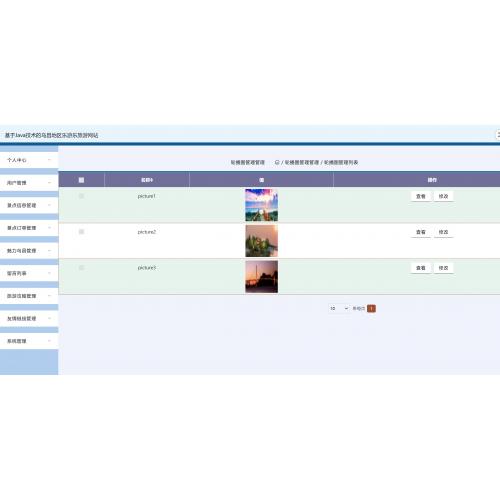Click the 查看 button for picture2

[x=421, y=232]
